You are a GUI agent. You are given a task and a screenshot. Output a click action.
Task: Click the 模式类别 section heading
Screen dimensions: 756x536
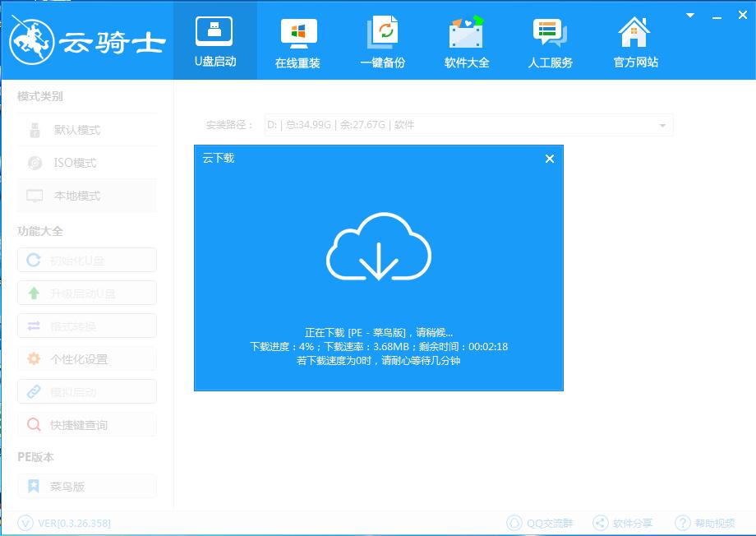[40, 96]
